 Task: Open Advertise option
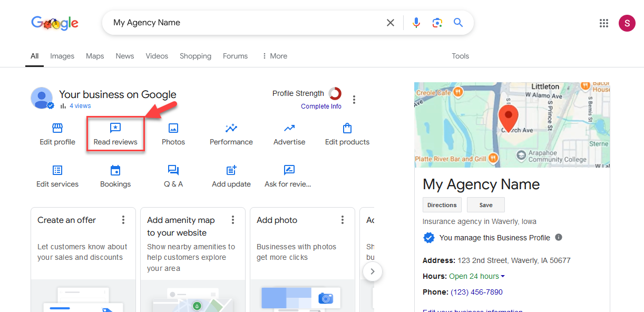289,134
